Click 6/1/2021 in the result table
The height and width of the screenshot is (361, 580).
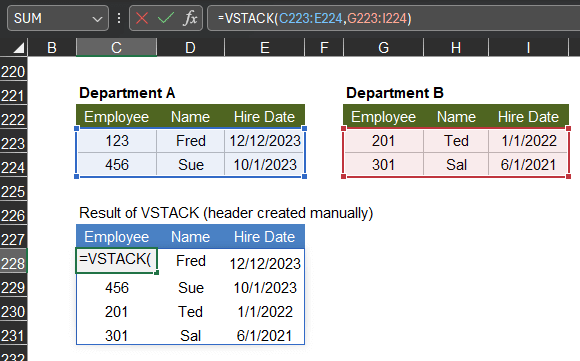[x=264, y=335]
